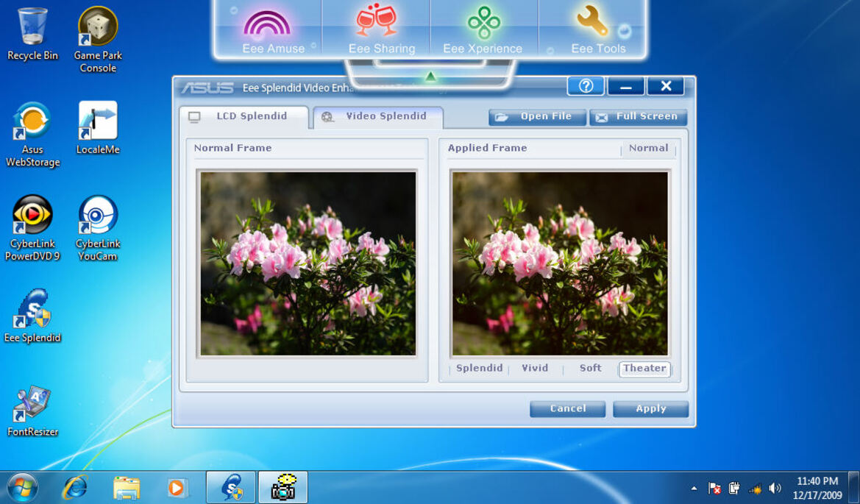The image size is (860, 504).
Task: Select the Eee Splendid taskbar button
Action: (x=231, y=488)
